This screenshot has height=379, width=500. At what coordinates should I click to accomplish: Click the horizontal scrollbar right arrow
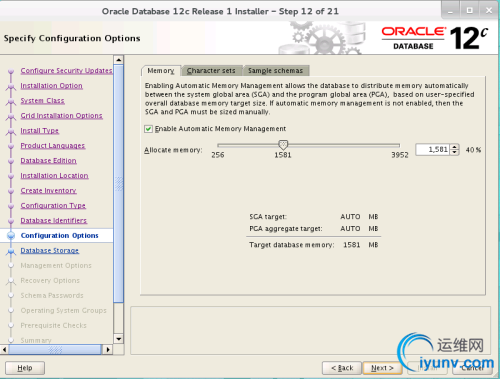pos(107,350)
